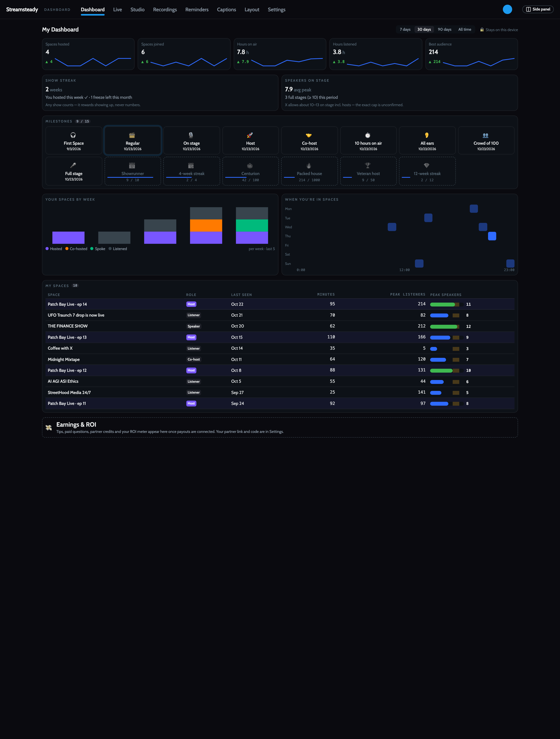Sort table by Role column header
Viewport: 560px width, 739px height.
(x=191, y=295)
